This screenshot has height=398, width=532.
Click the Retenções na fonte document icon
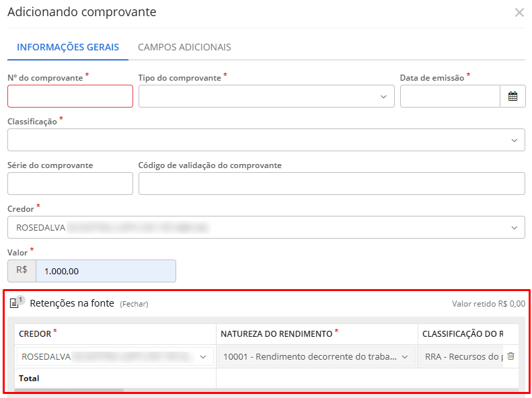click(x=14, y=303)
